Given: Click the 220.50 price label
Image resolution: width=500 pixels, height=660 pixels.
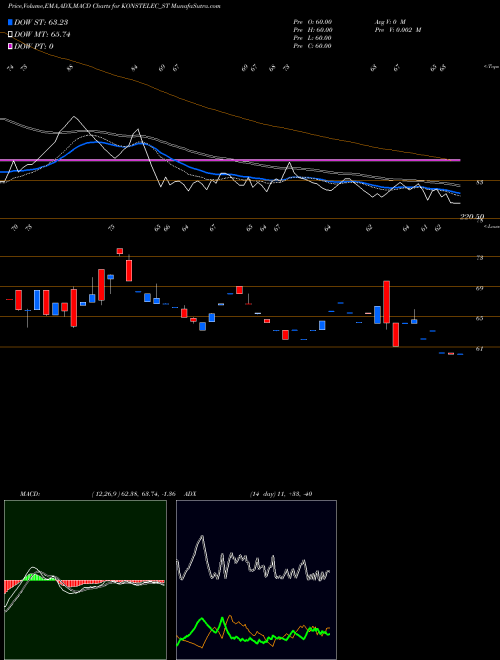Looking at the screenshot, I should pos(472,216).
